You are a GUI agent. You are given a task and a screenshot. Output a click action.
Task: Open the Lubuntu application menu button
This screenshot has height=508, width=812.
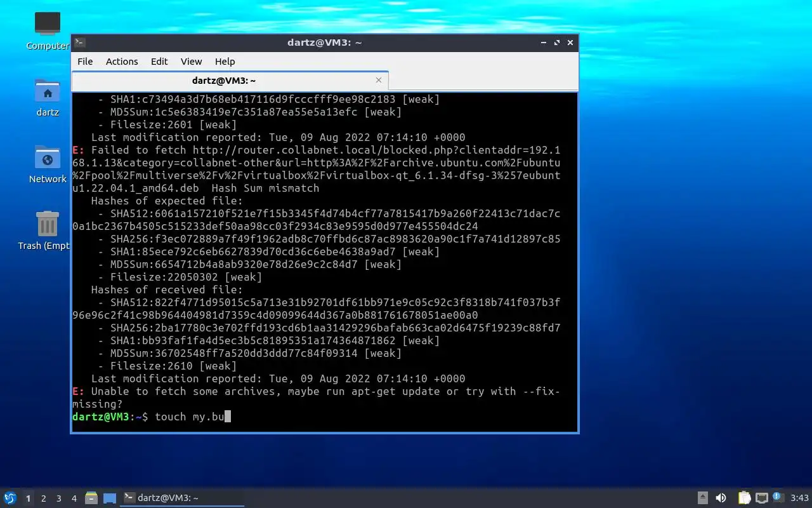[10, 498]
